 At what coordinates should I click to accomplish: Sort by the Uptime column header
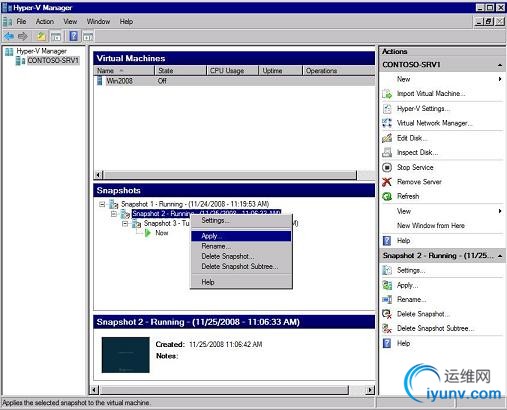[x=280, y=71]
